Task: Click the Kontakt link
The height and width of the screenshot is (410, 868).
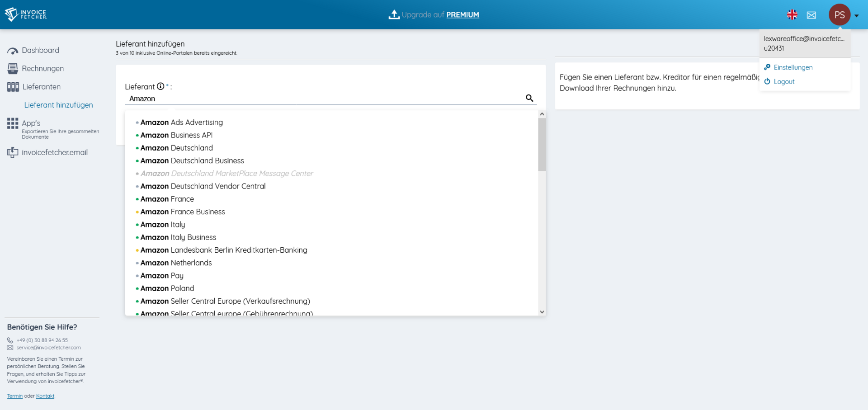Action: [x=45, y=396]
